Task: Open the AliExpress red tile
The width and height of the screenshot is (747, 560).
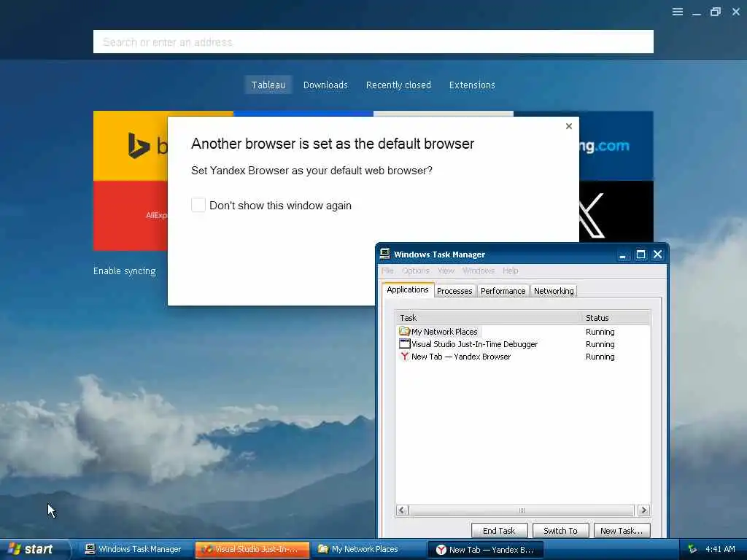Action: click(130, 215)
